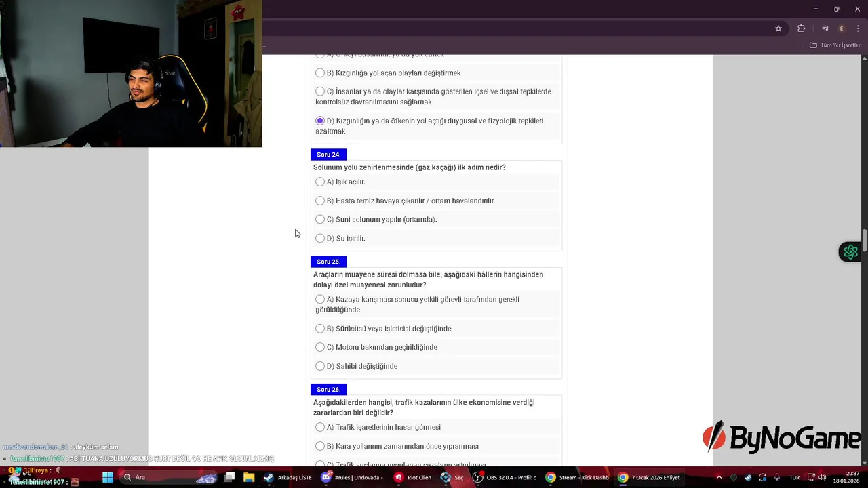Open Discord #rules Undovada taskbar window

click(x=353, y=477)
